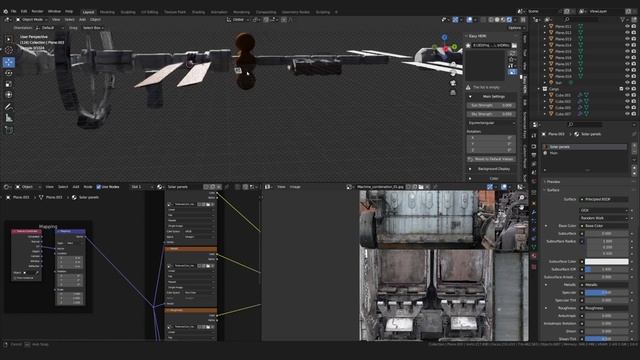Open the Render menu
Viewport: 640px width, 360px height.
(x=37, y=11)
